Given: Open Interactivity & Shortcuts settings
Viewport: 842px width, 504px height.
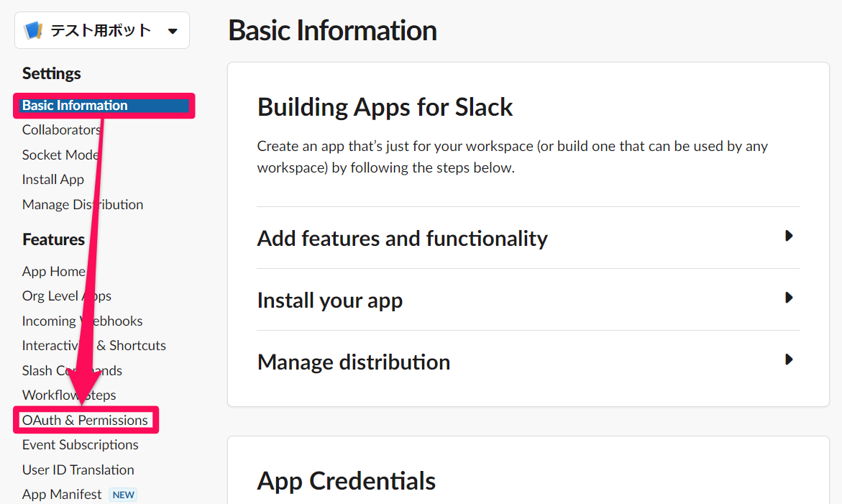Looking at the screenshot, I should [94, 345].
